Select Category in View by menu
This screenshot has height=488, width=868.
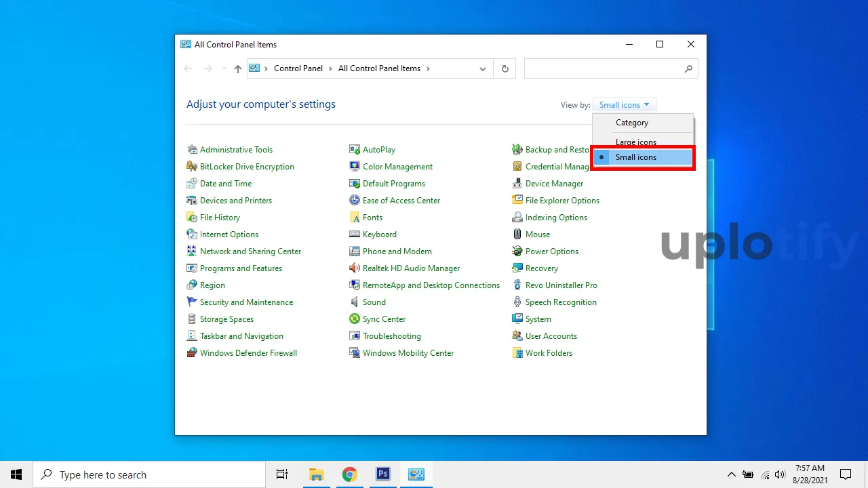click(643, 123)
